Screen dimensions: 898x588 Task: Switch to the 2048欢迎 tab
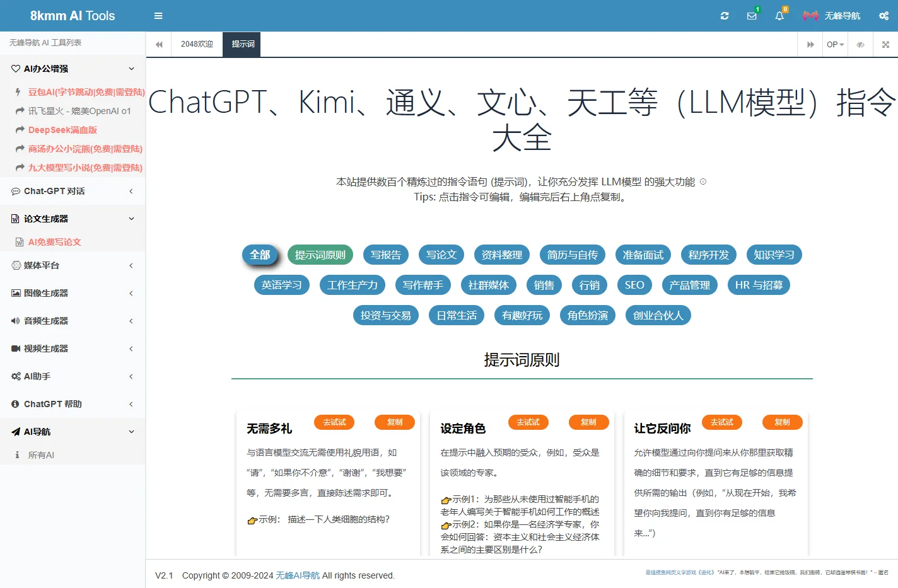tap(197, 44)
